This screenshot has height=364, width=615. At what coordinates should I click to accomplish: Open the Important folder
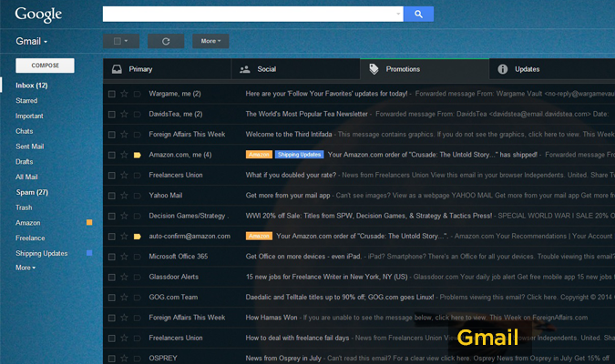(x=29, y=116)
